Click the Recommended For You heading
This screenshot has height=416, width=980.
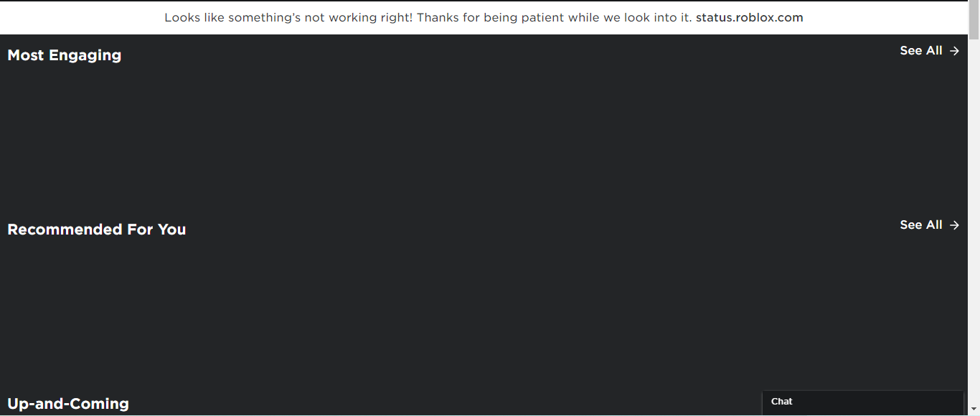97,230
